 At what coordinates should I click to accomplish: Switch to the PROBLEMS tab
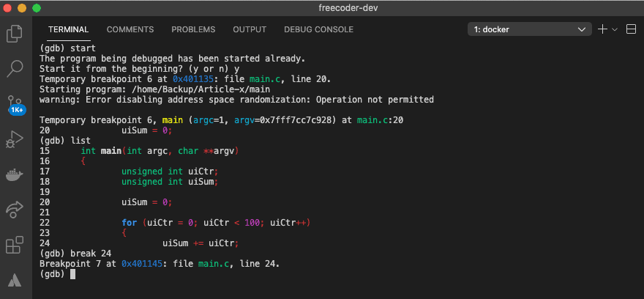193,29
